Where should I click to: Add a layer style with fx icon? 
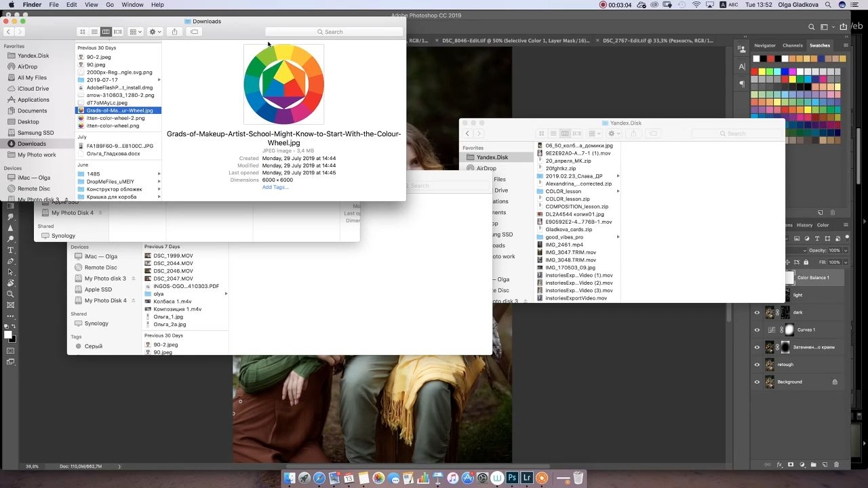[x=780, y=465]
